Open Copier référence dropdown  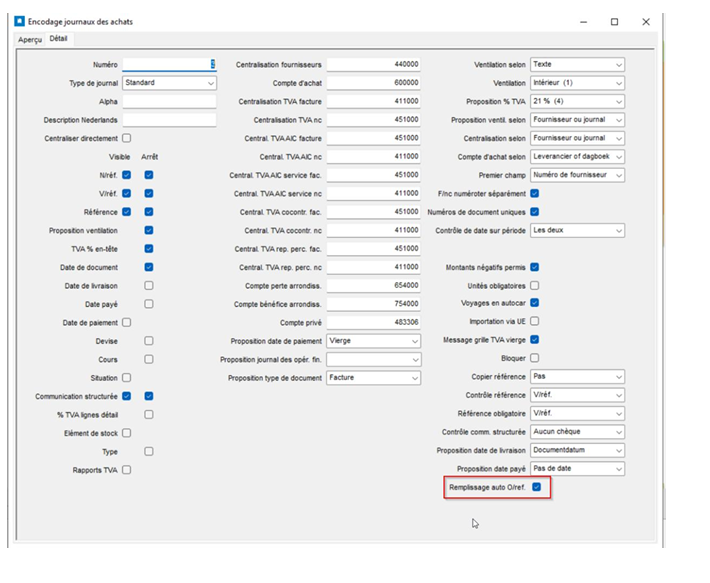[x=577, y=377]
